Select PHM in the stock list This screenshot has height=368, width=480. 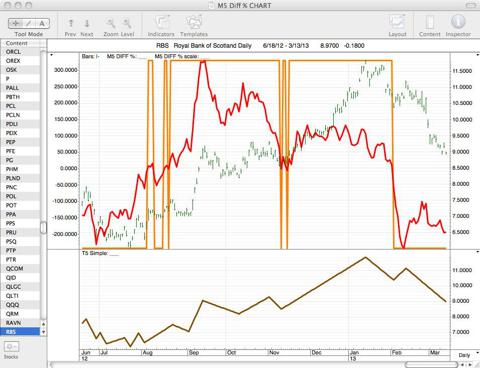click(x=20, y=169)
